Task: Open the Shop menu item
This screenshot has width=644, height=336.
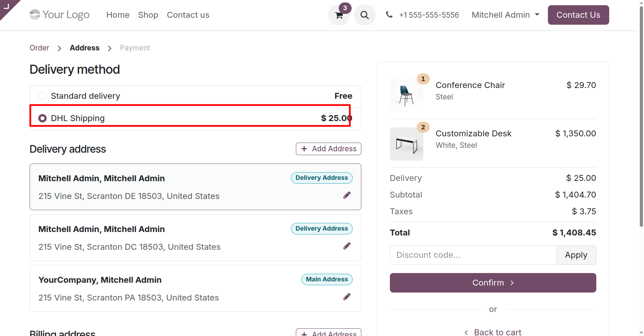Action: point(148,15)
